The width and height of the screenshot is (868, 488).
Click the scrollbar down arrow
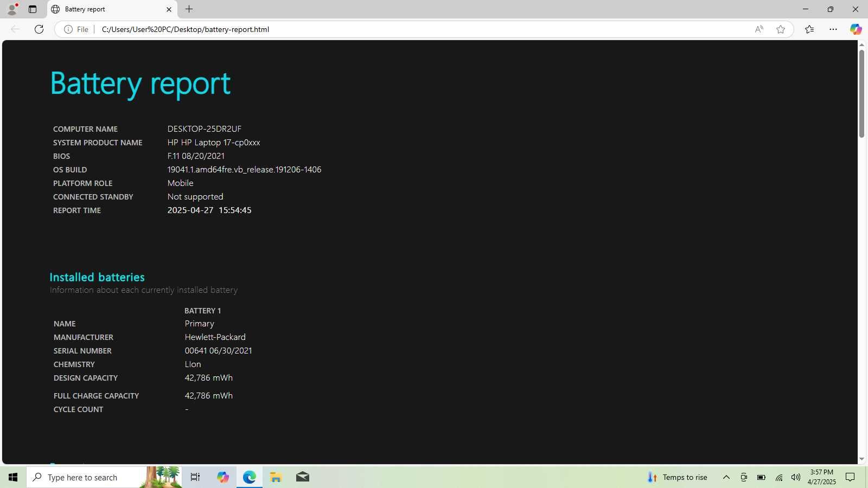pos(861,459)
